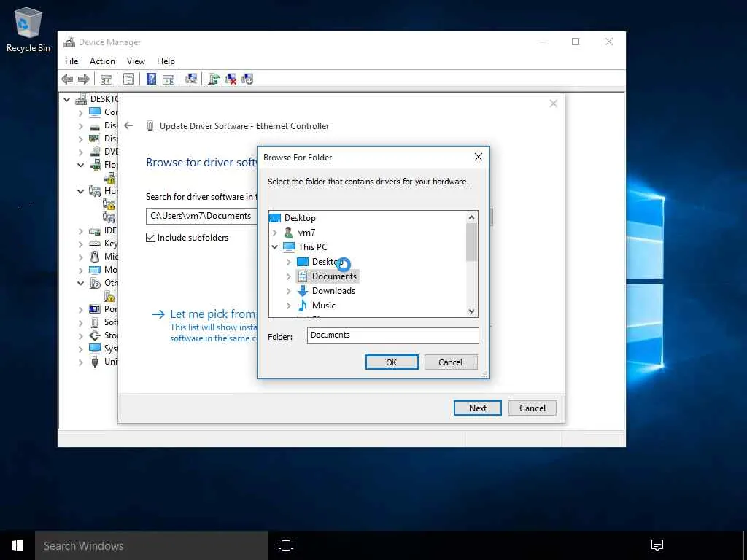Click the Update Driver Software toolbar icon
Image resolution: width=747 pixels, height=560 pixels.
click(214, 79)
